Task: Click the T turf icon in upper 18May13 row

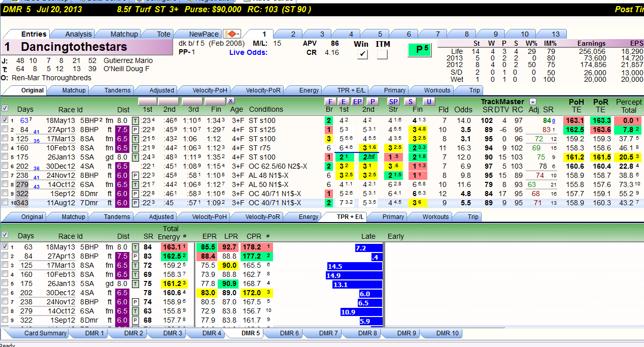Action: (135, 120)
